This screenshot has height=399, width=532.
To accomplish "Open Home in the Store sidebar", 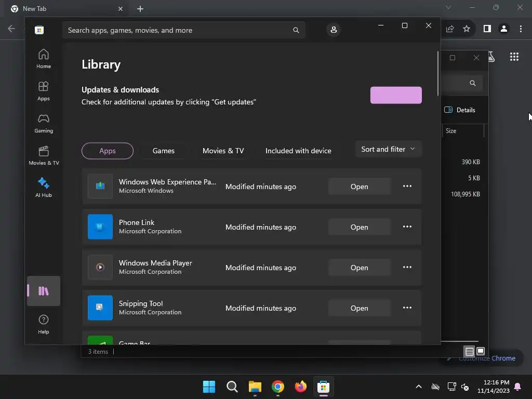I will (44, 59).
